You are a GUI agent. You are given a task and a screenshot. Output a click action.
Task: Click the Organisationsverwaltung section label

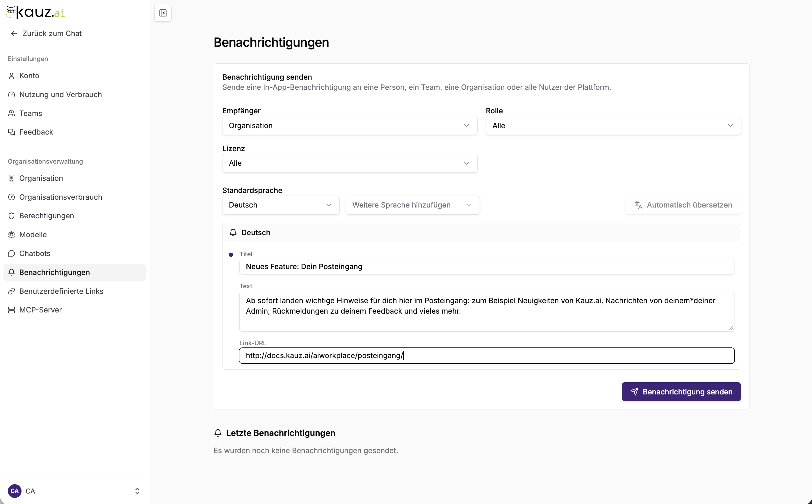pos(45,161)
